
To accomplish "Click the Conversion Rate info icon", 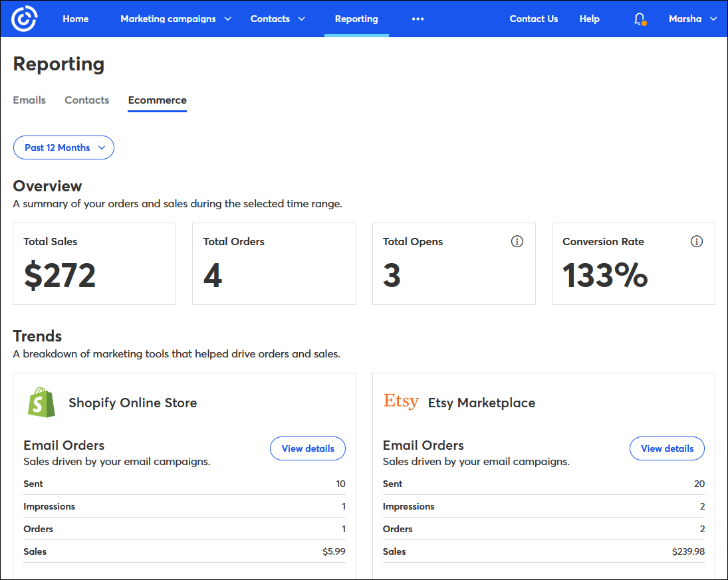I will tap(697, 241).
